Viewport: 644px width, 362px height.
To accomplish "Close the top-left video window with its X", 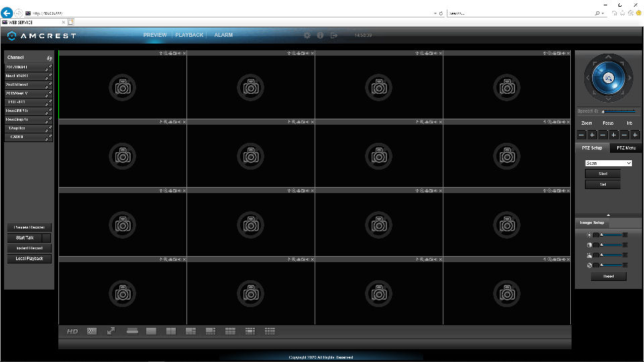I will click(x=184, y=54).
